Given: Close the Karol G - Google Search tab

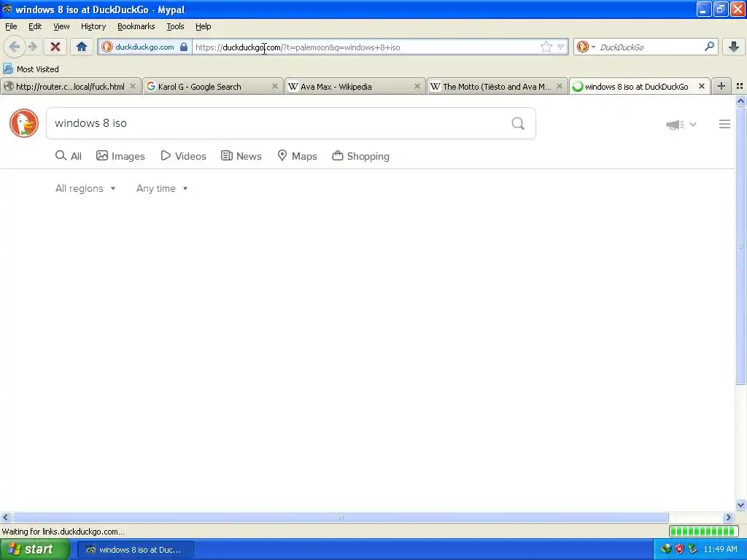Looking at the screenshot, I should click(275, 86).
